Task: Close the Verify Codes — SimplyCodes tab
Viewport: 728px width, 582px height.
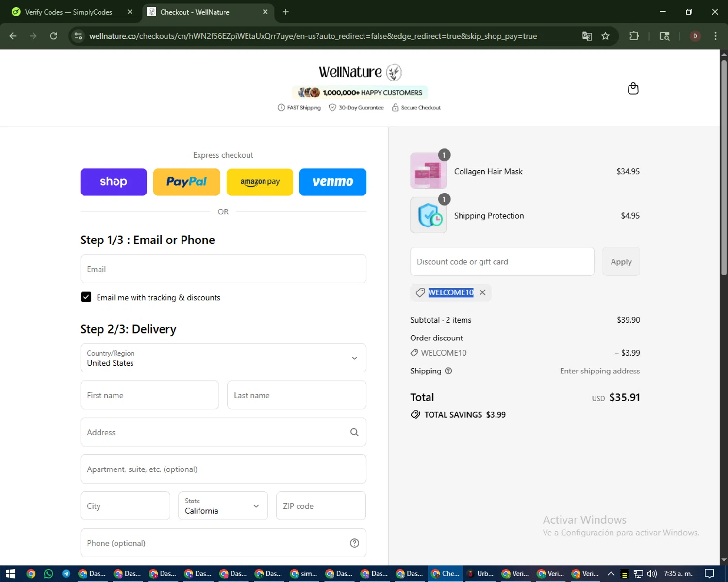Action: 130,12
